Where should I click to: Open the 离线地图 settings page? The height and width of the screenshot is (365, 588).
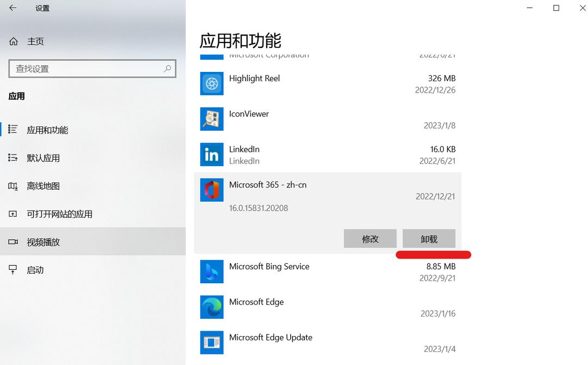[x=44, y=186]
